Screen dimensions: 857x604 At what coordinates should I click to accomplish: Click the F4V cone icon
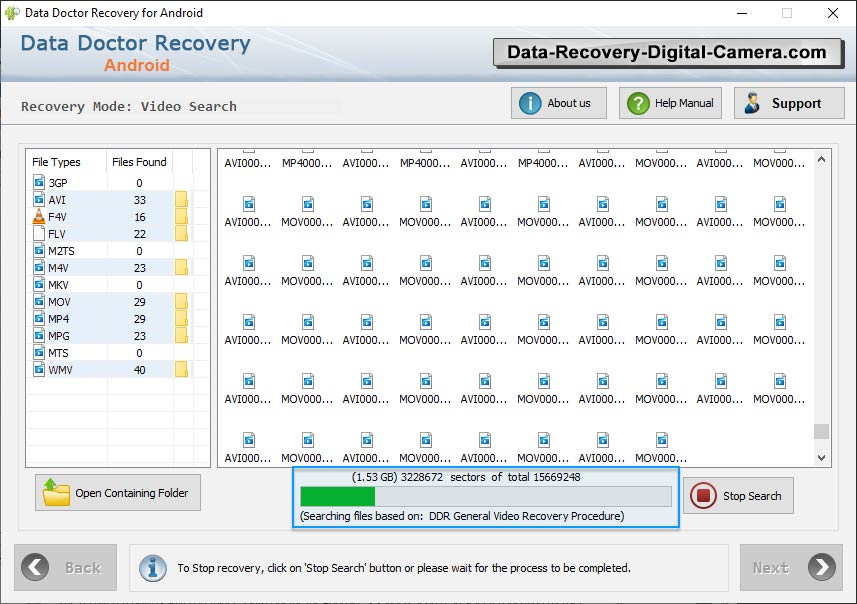(x=39, y=216)
